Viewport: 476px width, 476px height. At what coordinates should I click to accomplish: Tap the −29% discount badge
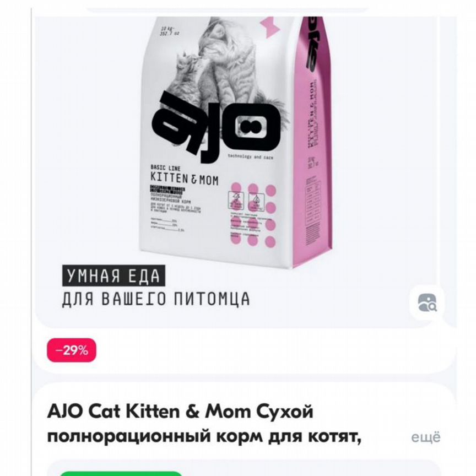72,350
